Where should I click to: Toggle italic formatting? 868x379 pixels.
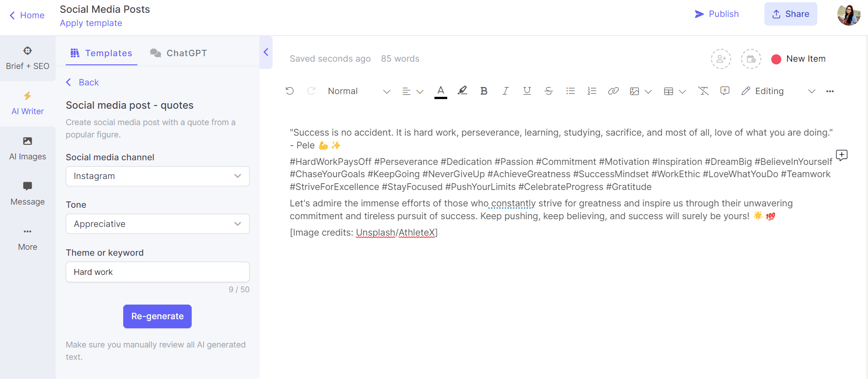click(x=505, y=91)
